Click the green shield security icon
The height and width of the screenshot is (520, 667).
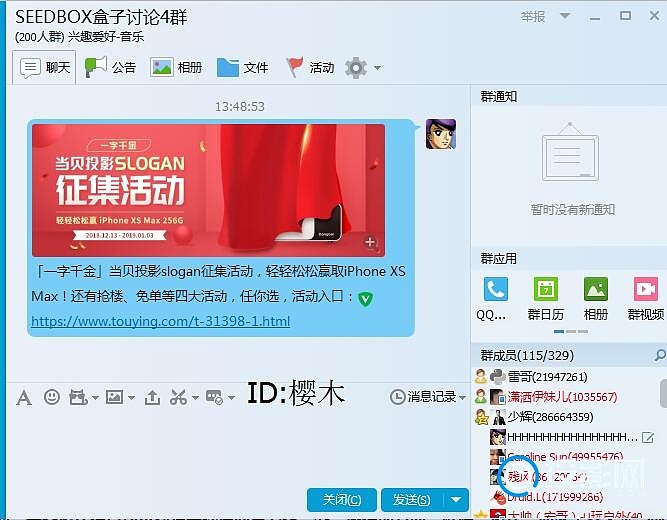[x=365, y=299]
